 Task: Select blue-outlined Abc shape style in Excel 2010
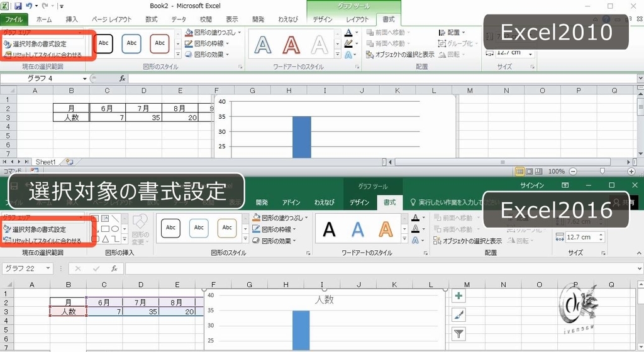click(131, 43)
